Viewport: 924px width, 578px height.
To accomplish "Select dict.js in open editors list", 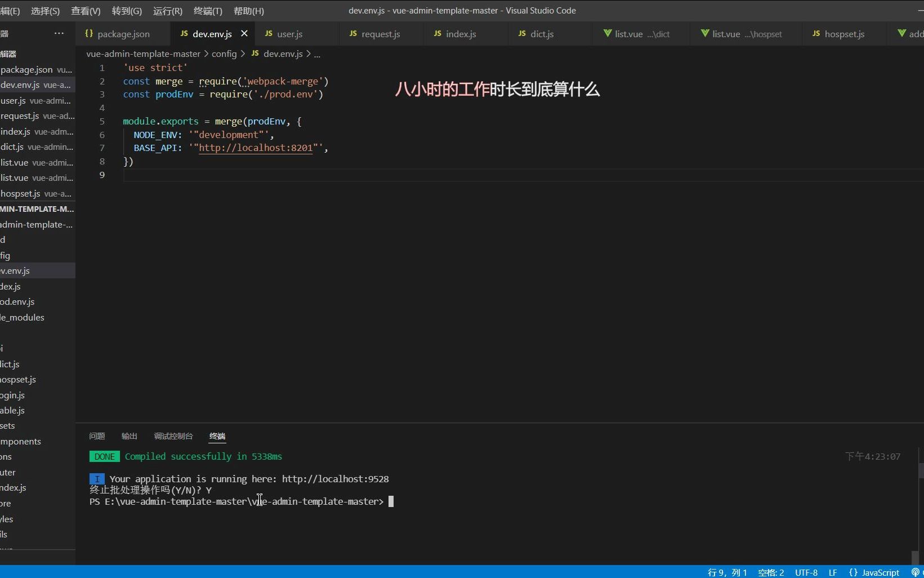I will 37,147.
